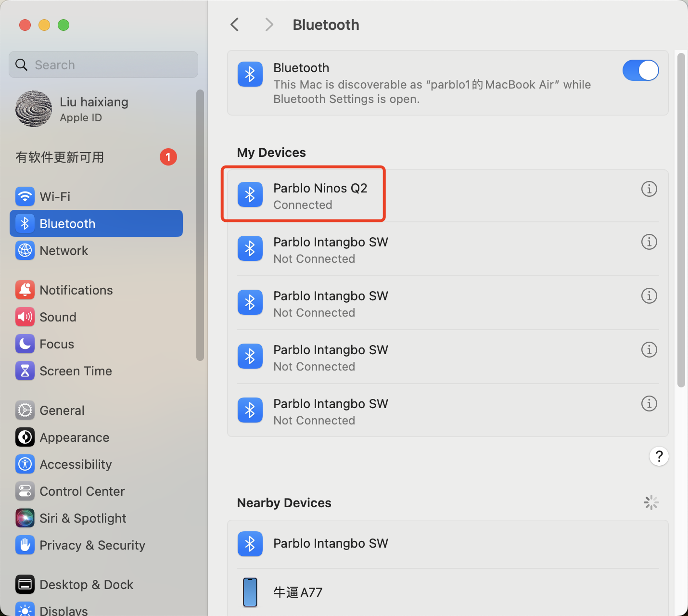Click the Siri & Spotlight icon
This screenshot has height=616, width=688.
point(25,518)
